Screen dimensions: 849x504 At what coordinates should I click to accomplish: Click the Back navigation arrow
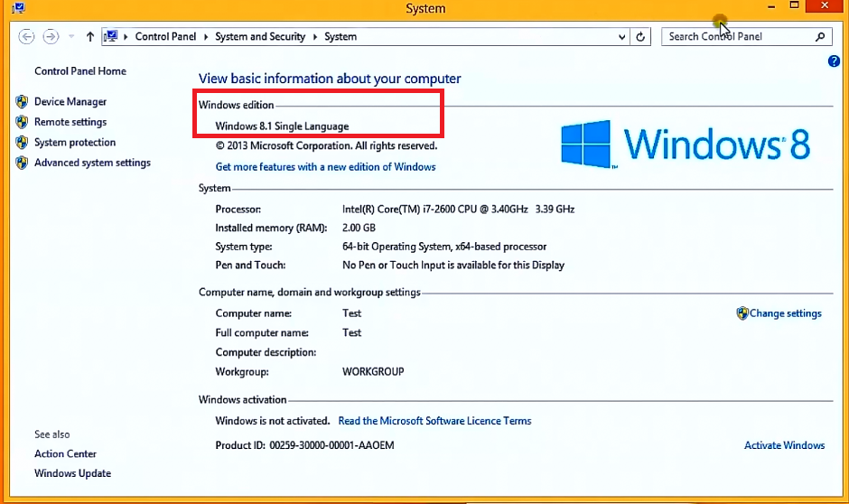click(x=26, y=36)
